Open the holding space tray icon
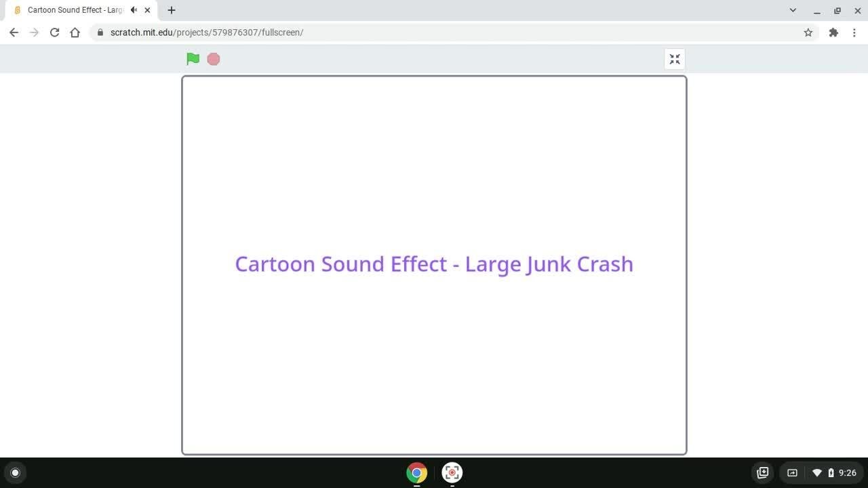This screenshot has height=488, width=868. tap(762, 472)
